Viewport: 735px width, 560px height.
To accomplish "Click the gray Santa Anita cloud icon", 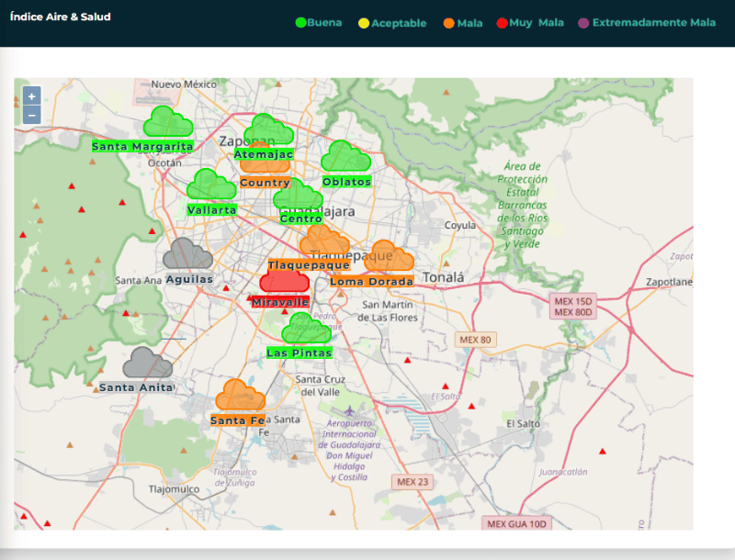I will coord(147,364).
